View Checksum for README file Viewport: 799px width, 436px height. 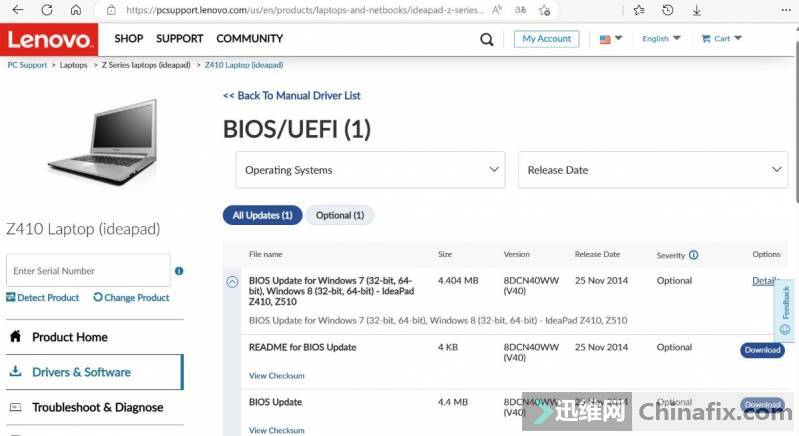click(277, 375)
